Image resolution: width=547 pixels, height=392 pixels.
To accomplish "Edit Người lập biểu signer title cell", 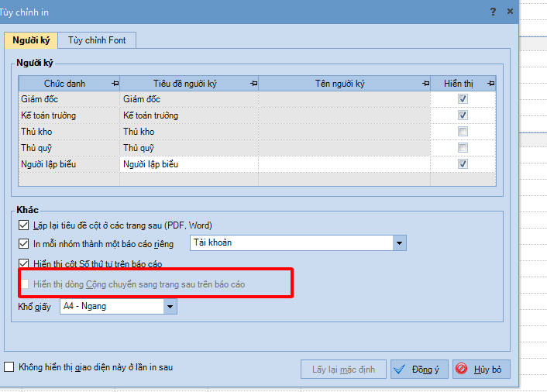I will tap(188, 164).
